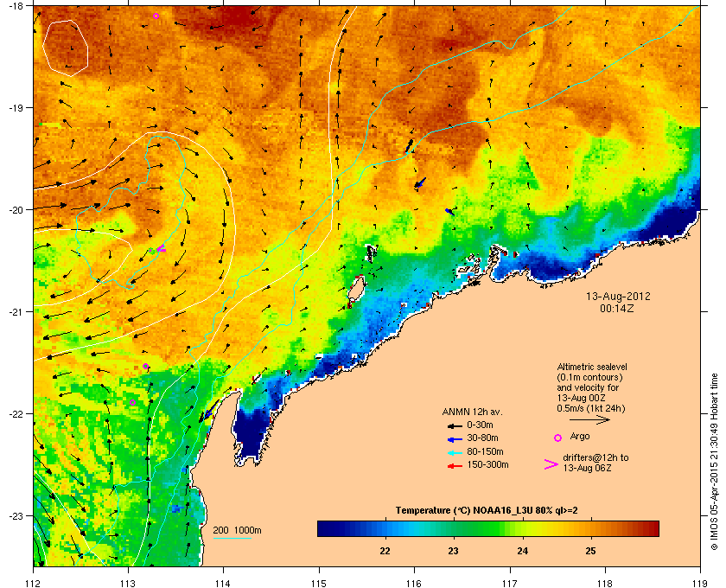Click the colorbar tick label 24
The width and height of the screenshot is (726, 588).
click(x=522, y=551)
